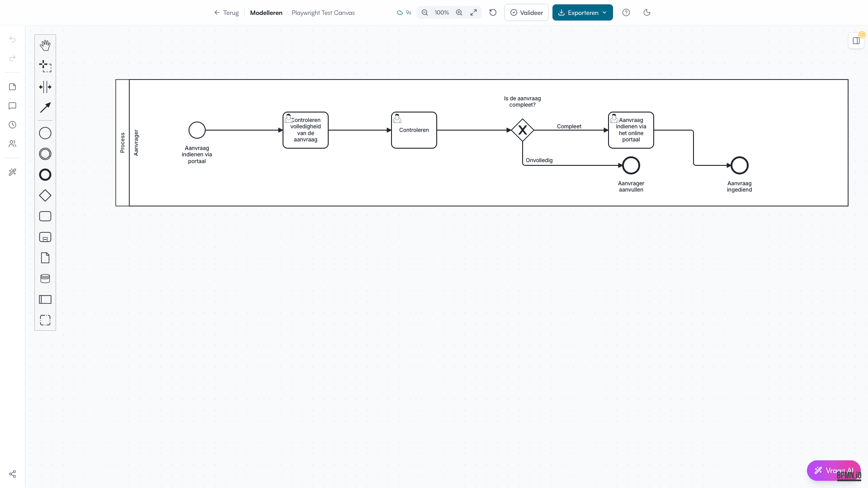The image size is (868, 488).
Task: Select the Hand tool in the palette
Action: coord(45,45)
